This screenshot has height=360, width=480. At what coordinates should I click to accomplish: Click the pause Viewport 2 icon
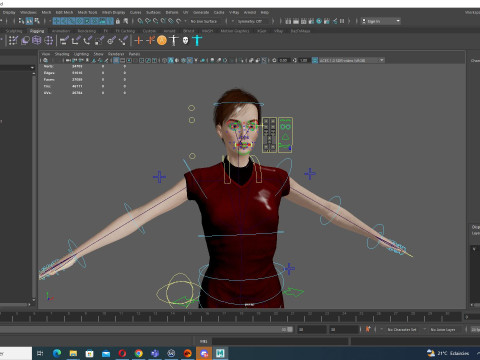pyautogui.click(x=342, y=21)
